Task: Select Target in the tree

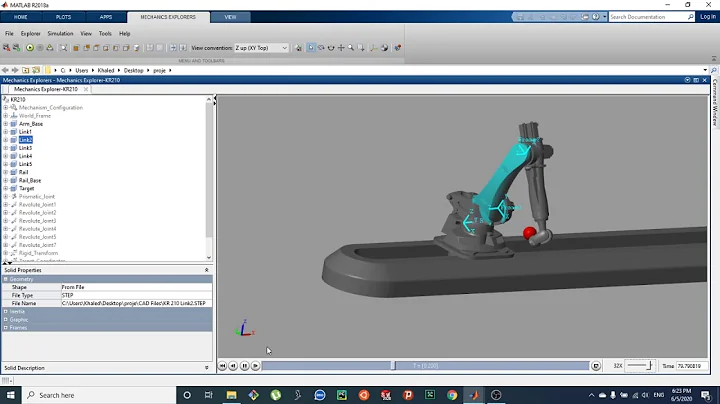Action: 26,188
